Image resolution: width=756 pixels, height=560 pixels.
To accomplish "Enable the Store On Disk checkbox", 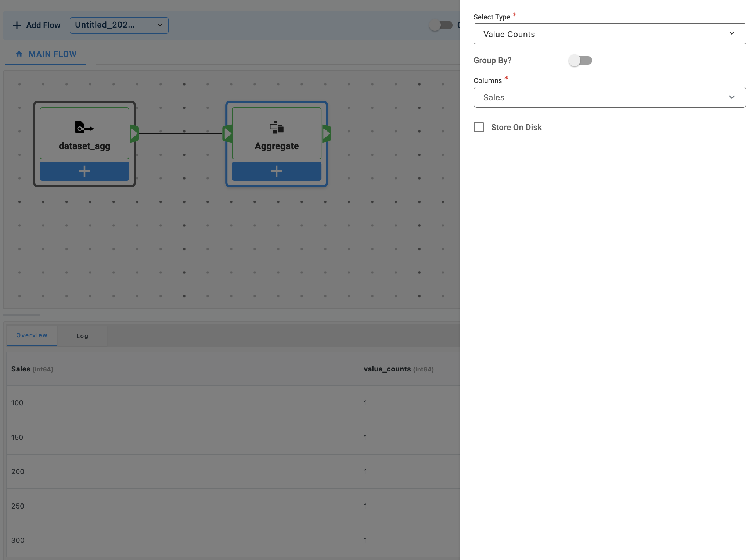I will click(x=479, y=127).
